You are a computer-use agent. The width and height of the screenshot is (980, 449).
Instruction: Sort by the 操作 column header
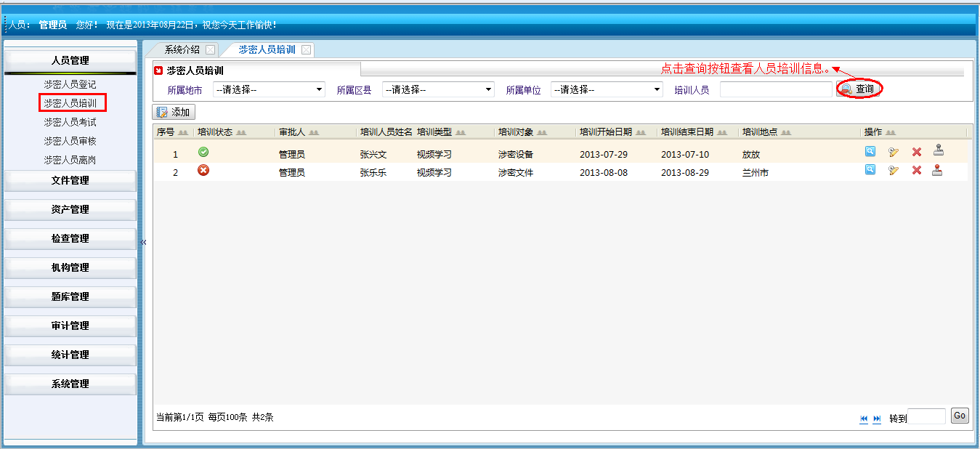point(880,132)
